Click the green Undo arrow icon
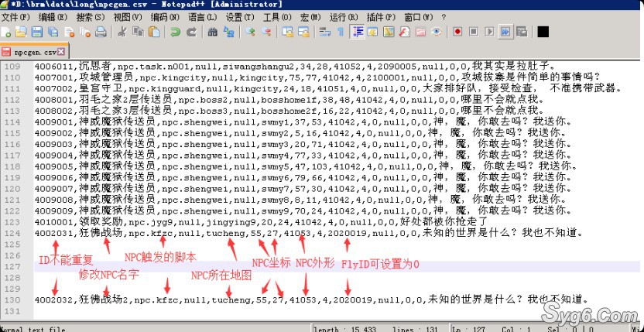This screenshot has width=644, height=332. click(176, 32)
